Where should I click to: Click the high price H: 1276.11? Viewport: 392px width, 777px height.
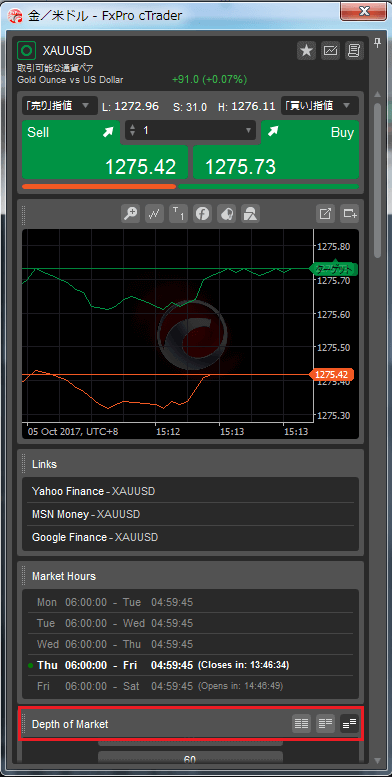tap(246, 106)
